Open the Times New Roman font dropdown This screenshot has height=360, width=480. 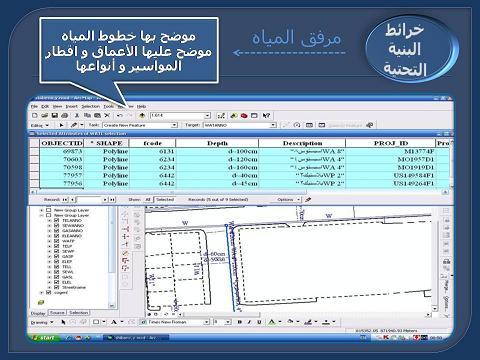[x=206, y=322]
